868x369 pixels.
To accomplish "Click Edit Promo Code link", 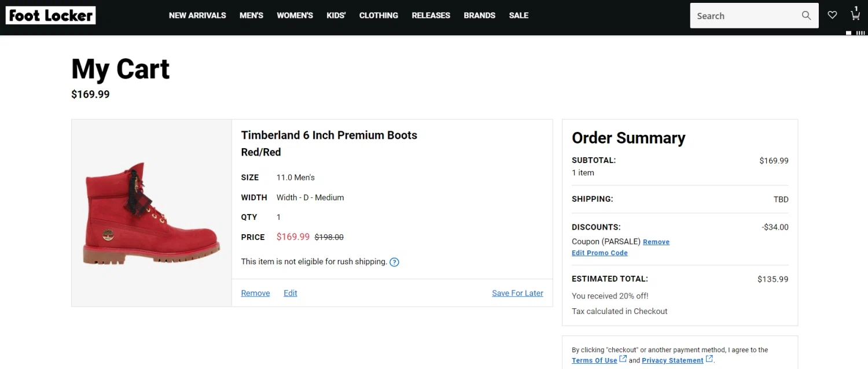I will pos(599,253).
